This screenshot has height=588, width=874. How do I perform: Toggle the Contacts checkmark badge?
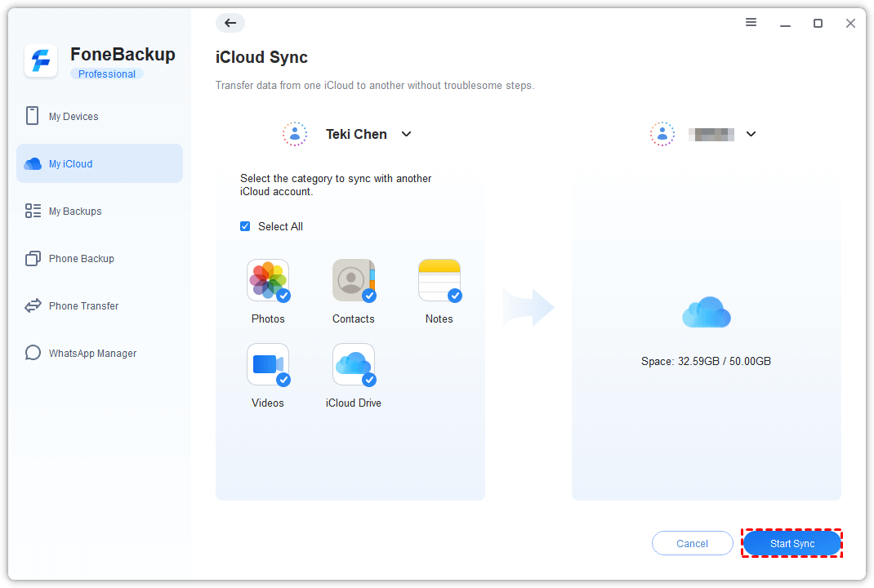click(x=369, y=296)
